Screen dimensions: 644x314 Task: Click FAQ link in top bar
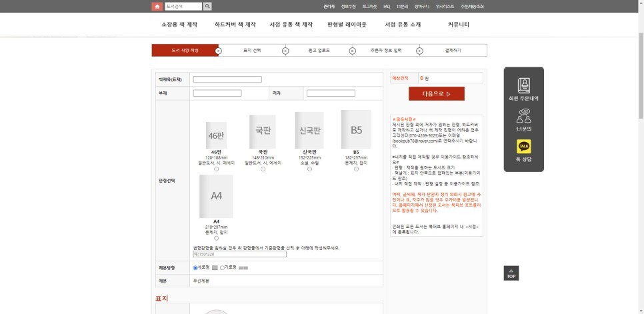[x=387, y=7]
